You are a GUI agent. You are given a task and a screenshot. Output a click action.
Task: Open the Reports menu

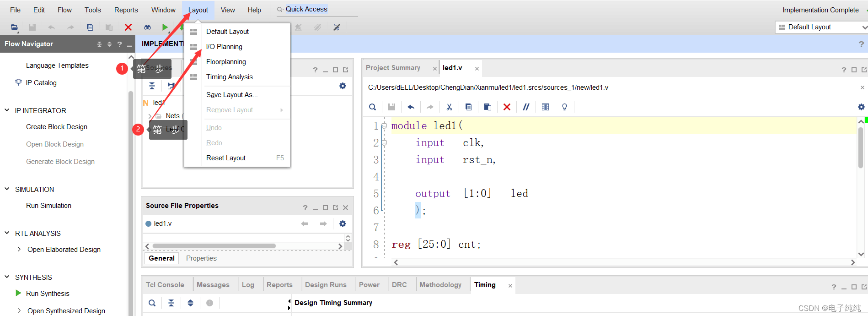pos(126,10)
